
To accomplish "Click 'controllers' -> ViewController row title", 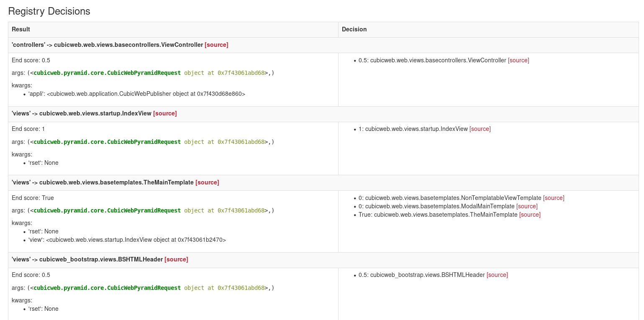I will 108,45.
